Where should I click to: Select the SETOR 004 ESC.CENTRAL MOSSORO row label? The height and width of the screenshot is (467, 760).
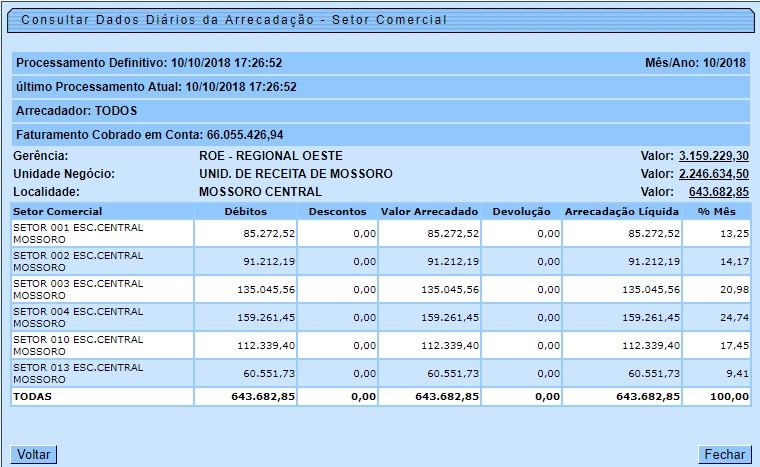(x=78, y=317)
